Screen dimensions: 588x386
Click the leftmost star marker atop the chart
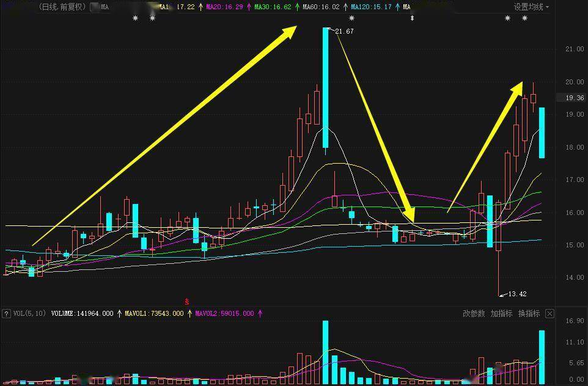[135, 18]
